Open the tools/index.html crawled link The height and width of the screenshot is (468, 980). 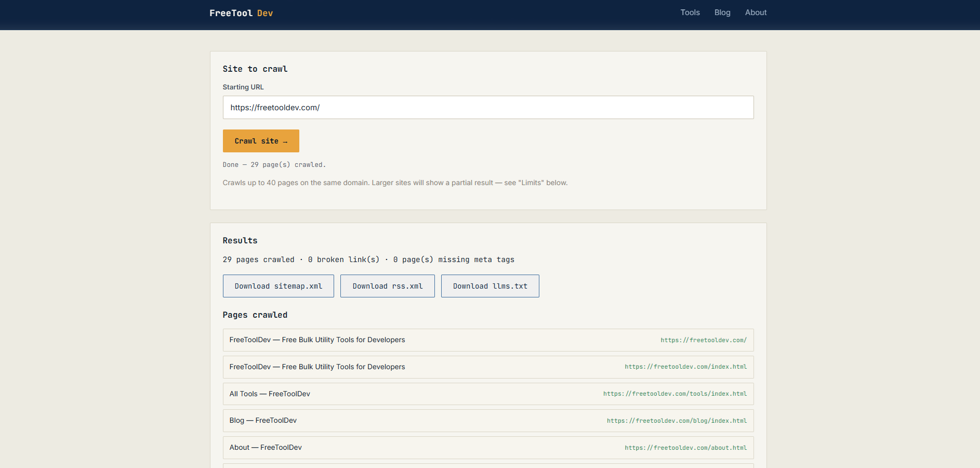(675, 394)
